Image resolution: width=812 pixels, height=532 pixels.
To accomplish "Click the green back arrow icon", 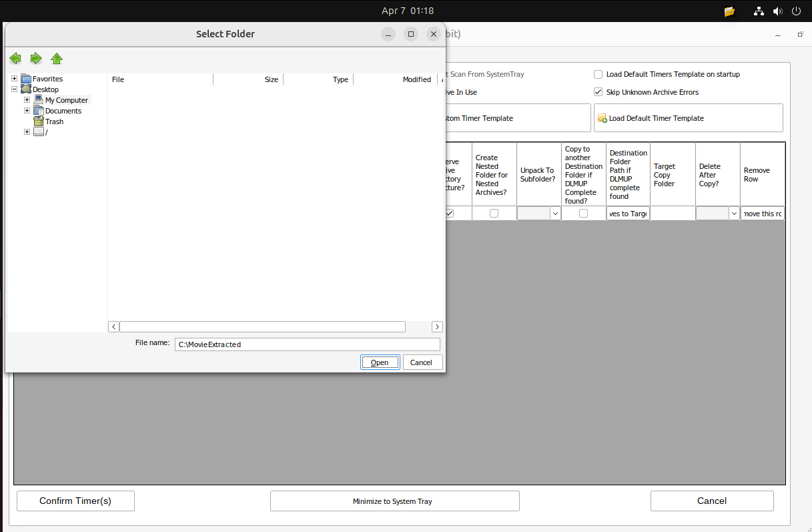I will [15, 59].
